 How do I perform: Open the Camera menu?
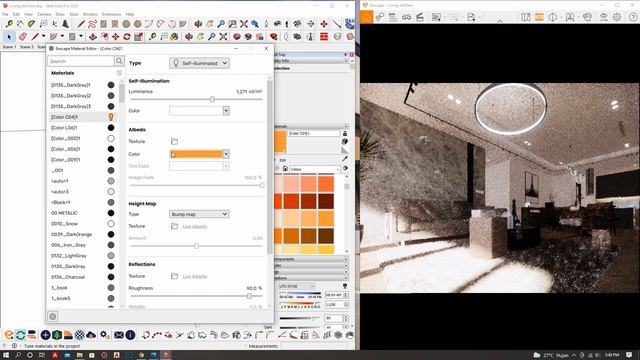pyautogui.click(x=44, y=14)
